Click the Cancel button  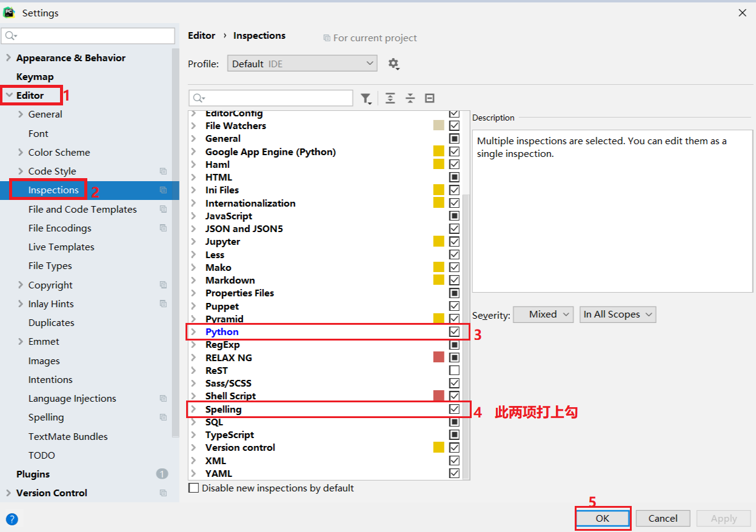[x=663, y=518]
